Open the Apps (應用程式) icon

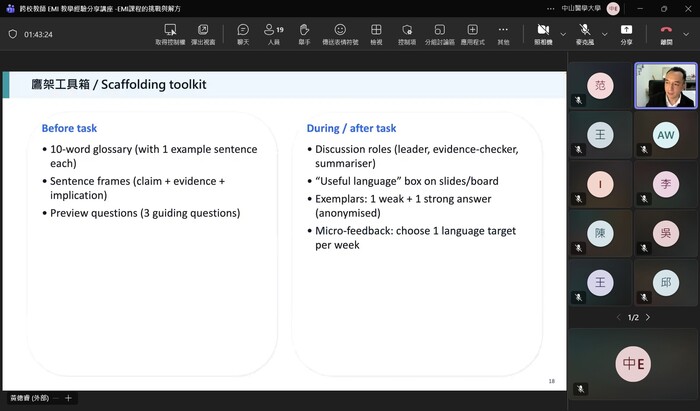[x=473, y=30]
